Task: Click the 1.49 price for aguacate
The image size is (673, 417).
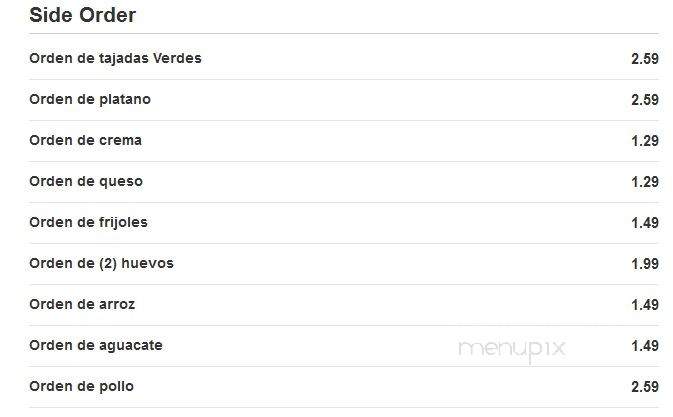Action: 645,346
